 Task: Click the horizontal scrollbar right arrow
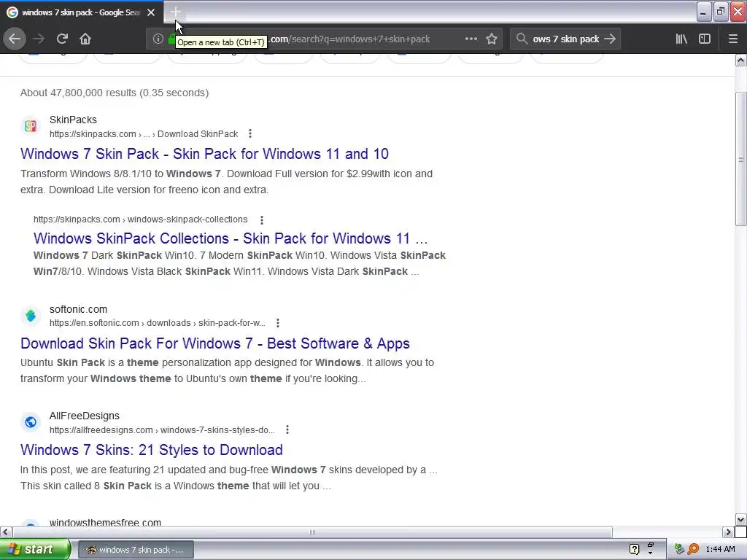point(729,532)
